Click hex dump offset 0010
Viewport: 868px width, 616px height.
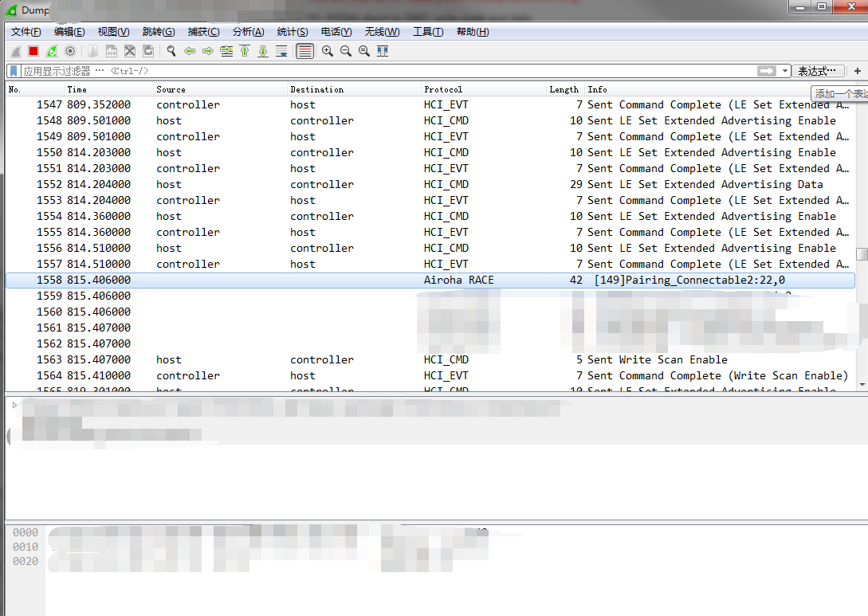point(26,547)
